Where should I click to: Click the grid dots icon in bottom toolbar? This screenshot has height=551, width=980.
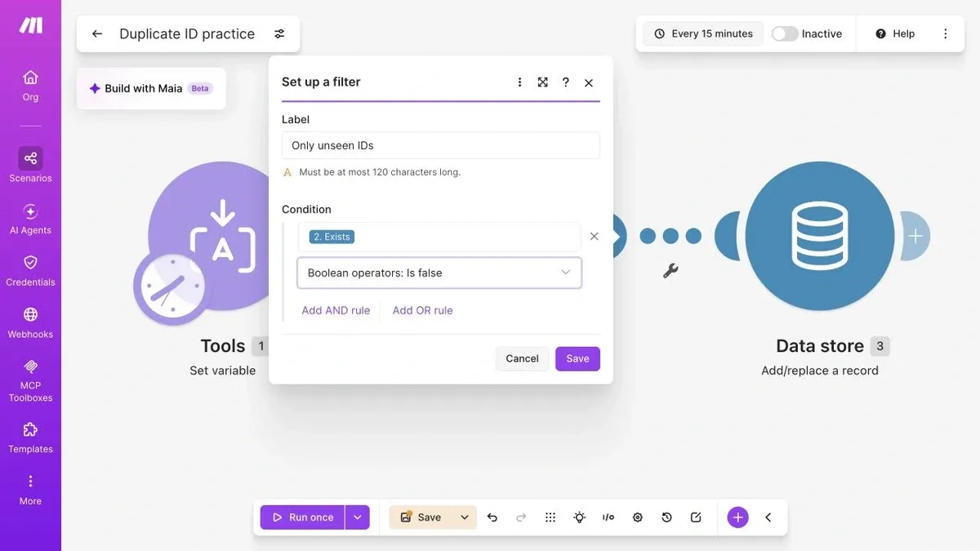point(550,518)
